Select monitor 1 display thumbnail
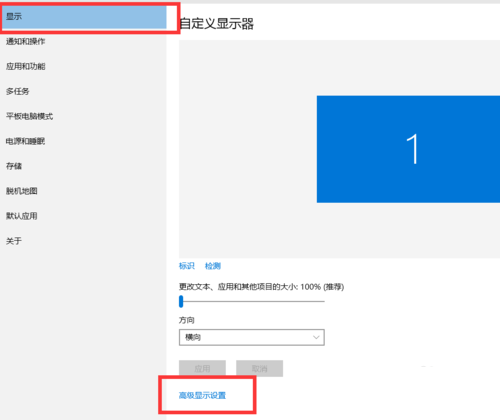The image size is (500, 420). 408,149
